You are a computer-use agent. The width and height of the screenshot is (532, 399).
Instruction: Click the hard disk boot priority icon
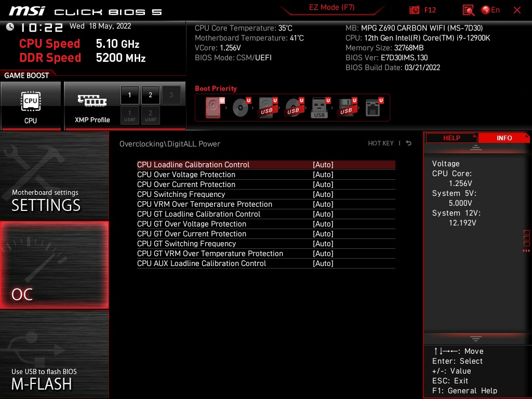coord(215,108)
